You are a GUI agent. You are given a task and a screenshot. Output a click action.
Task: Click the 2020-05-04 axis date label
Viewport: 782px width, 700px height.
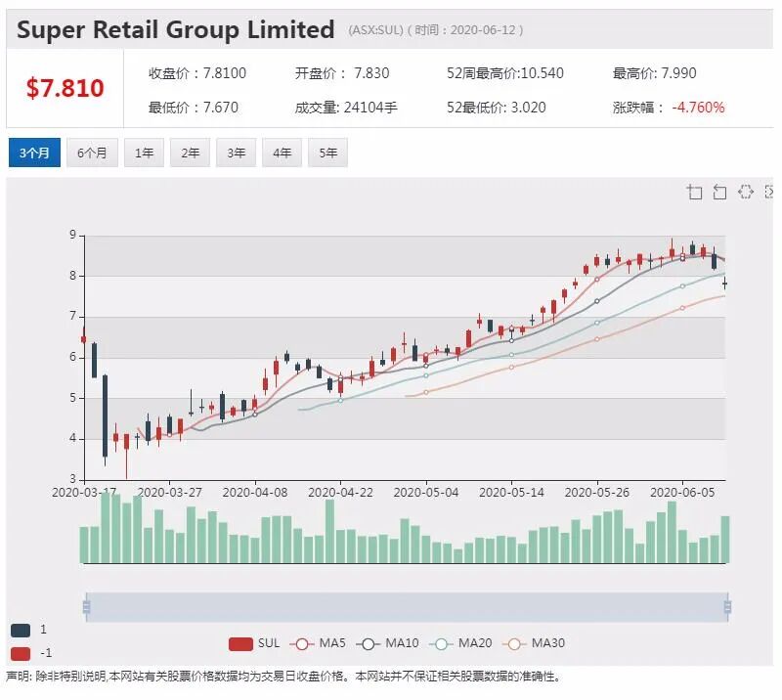(426, 493)
